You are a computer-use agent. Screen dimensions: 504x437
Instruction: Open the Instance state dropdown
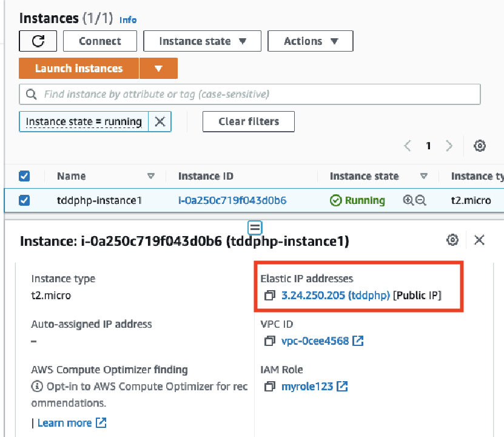click(202, 41)
